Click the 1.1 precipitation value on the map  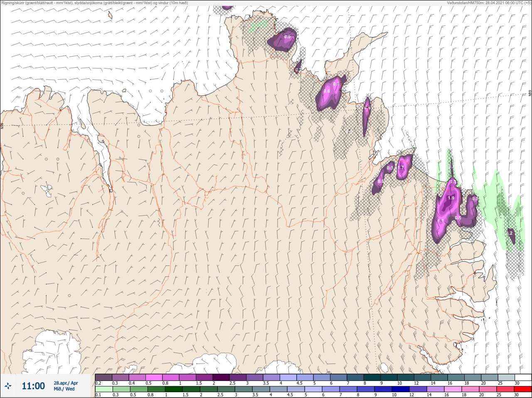pos(441,221)
